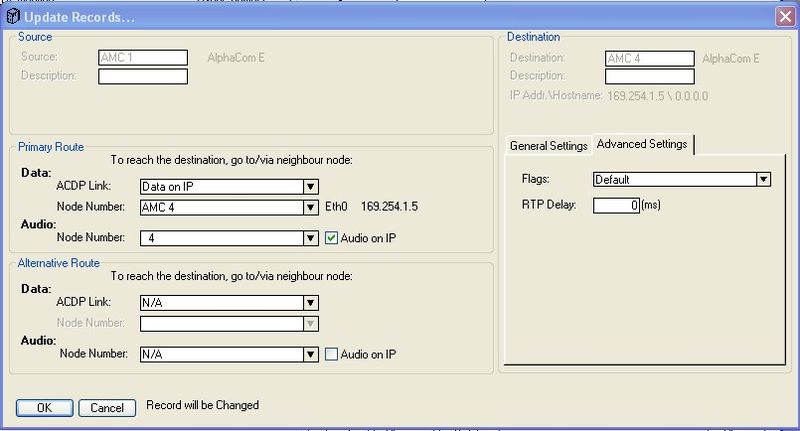Disable Audio on IP for Primary Route
Viewport: 800px width, 431px height.
[333, 238]
